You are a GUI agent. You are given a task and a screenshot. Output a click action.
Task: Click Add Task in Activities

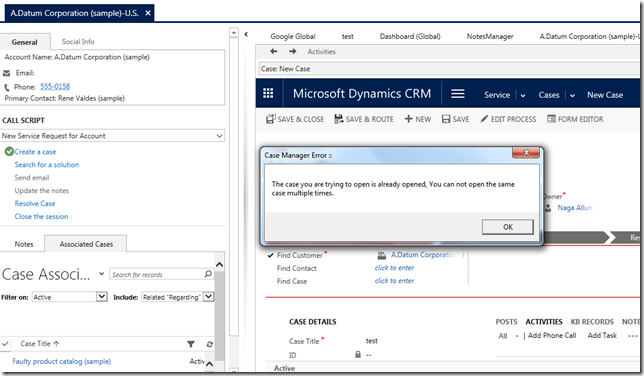[602, 335]
